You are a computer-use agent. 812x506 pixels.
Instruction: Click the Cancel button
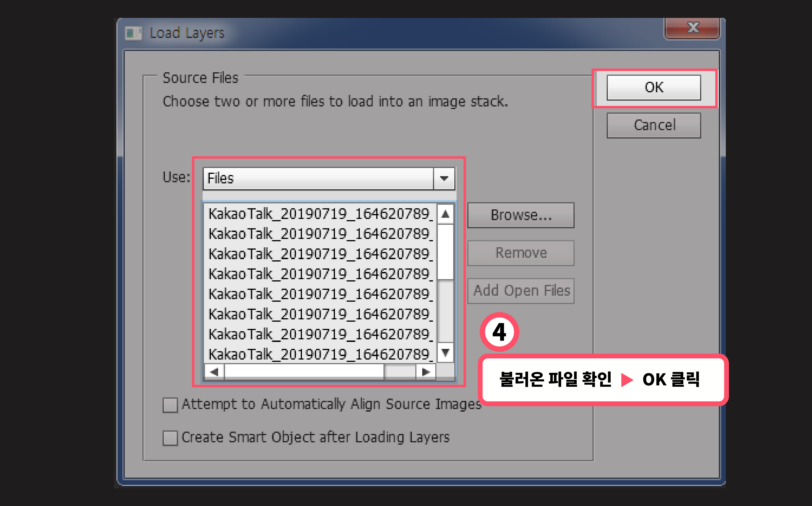[x=654, y=125]
